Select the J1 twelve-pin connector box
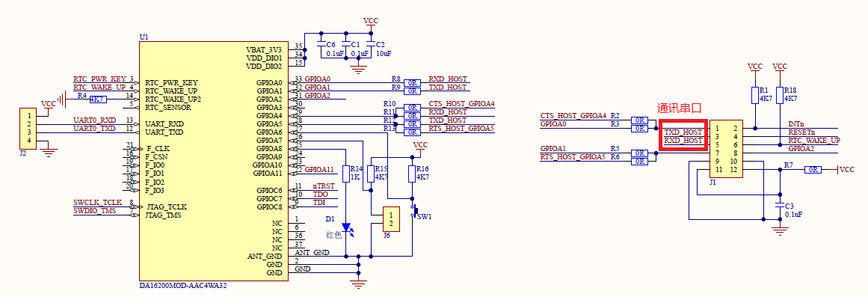The height and width of the screenshot is (297, 868). pos(727,148)
